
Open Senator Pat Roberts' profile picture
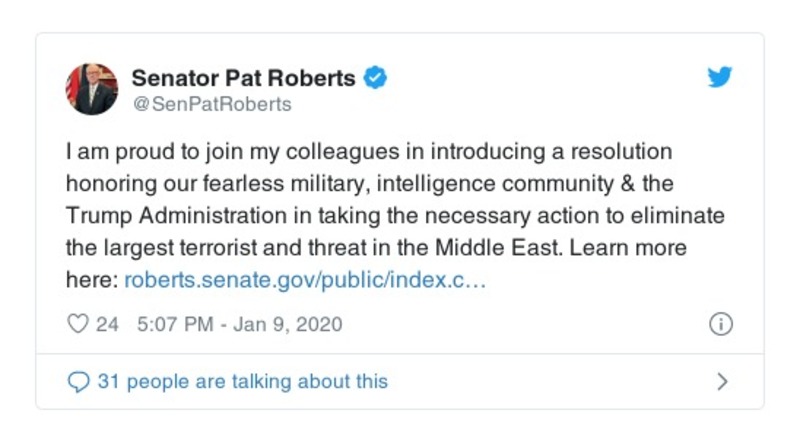[92, 88]
